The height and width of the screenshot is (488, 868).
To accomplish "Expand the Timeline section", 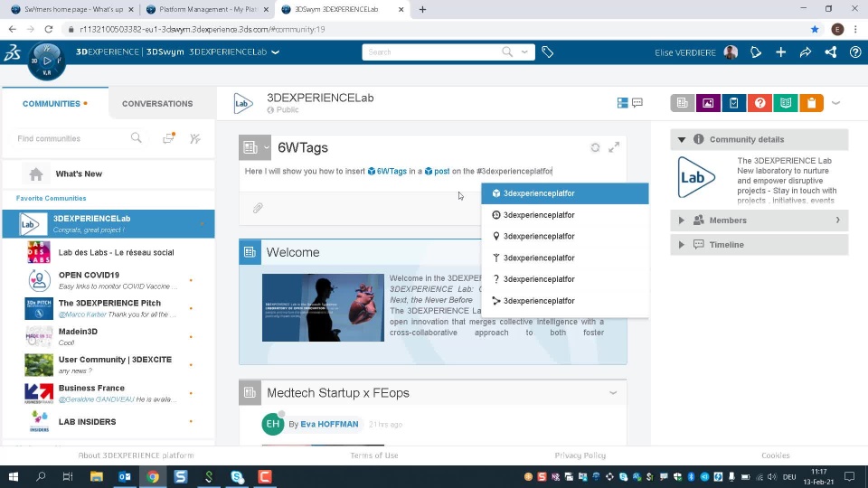I will click(682, 245).
